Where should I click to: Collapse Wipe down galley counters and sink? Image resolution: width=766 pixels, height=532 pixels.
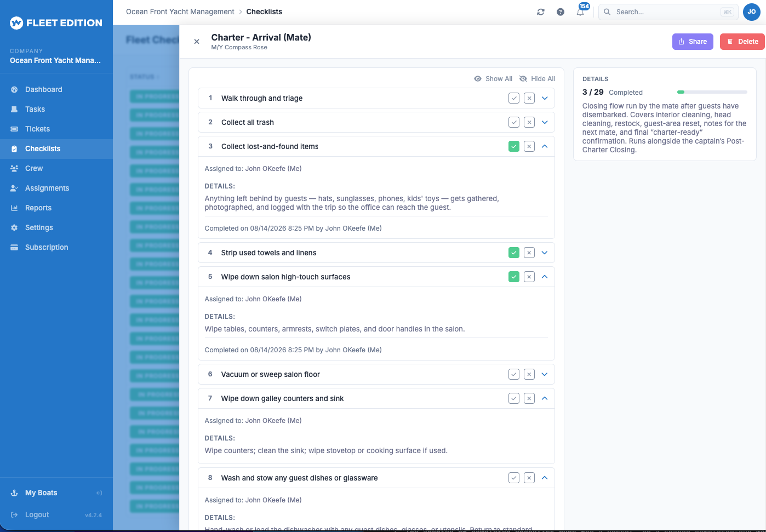point(545,398)
